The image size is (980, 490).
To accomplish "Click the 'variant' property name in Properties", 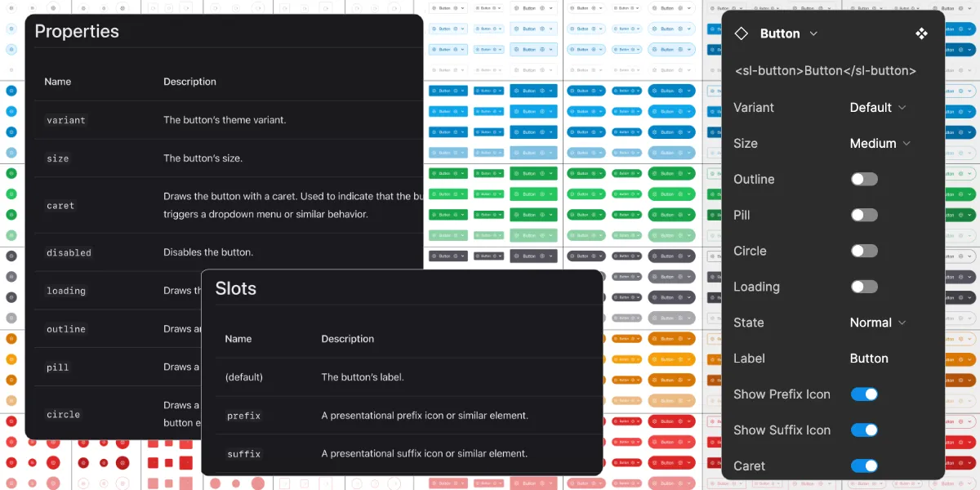I will point(66,120).
